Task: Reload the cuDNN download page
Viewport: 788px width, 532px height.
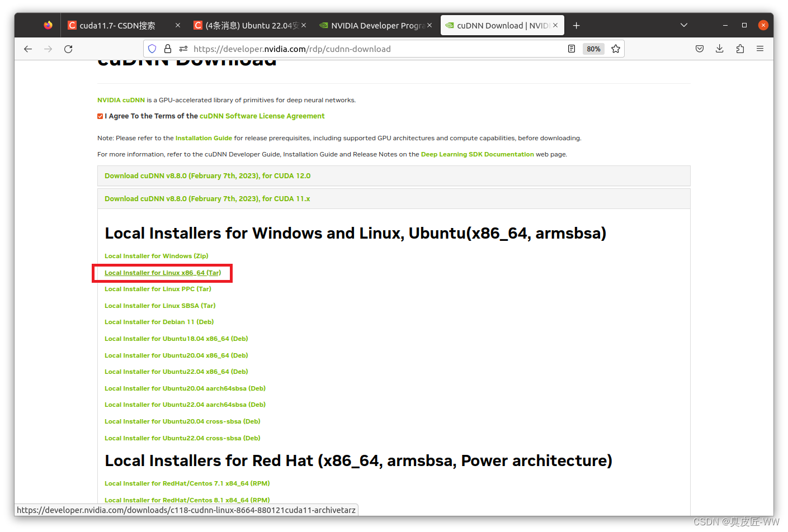Action: click(68, 49)
